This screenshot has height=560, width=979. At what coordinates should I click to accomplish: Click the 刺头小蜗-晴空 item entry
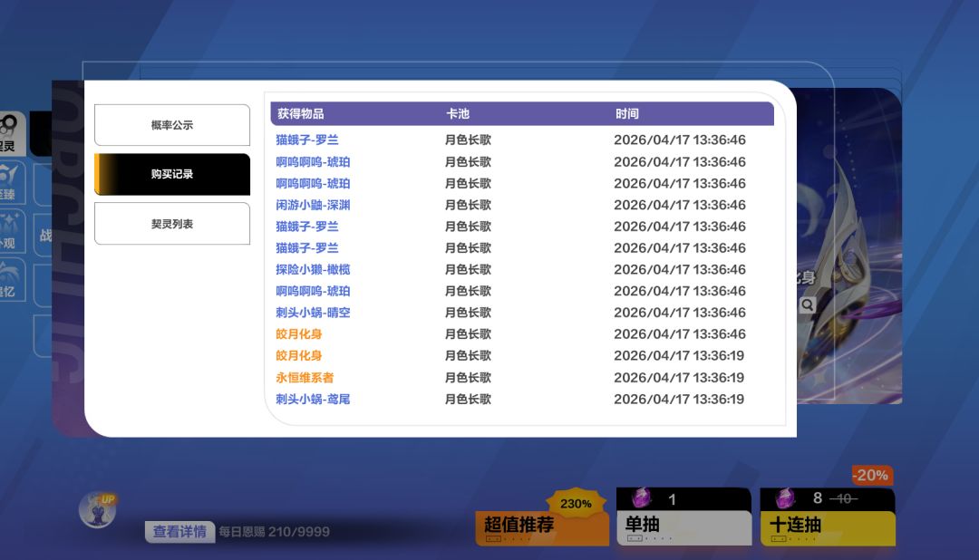313,313
